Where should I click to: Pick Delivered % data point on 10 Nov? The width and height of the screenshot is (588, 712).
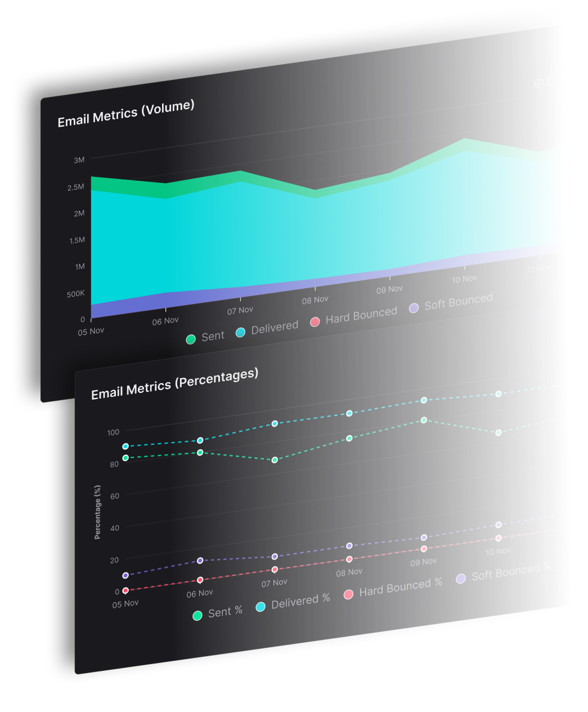tap(498, 393)
